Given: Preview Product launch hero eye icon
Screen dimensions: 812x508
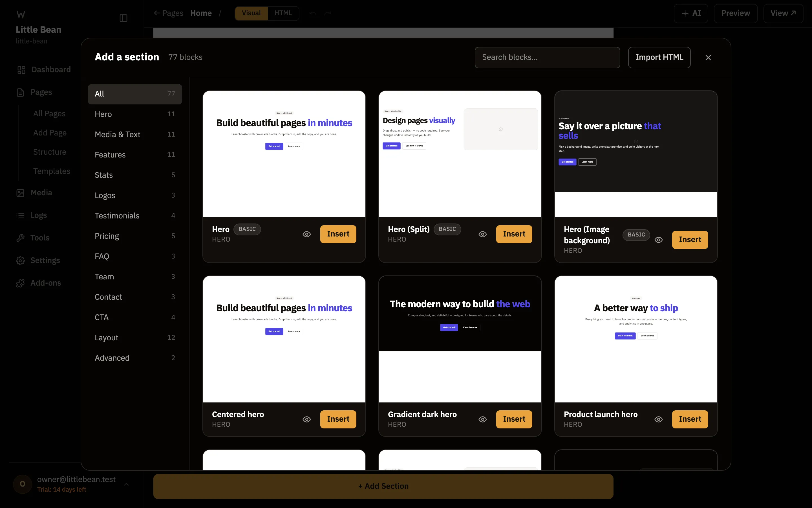Looking at the screenshot, I should click(x=658, y=419).
